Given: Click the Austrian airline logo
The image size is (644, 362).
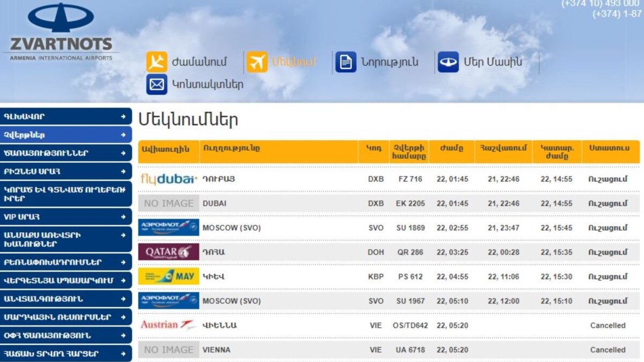Looking at the screenshot, I should pos(168,325).
